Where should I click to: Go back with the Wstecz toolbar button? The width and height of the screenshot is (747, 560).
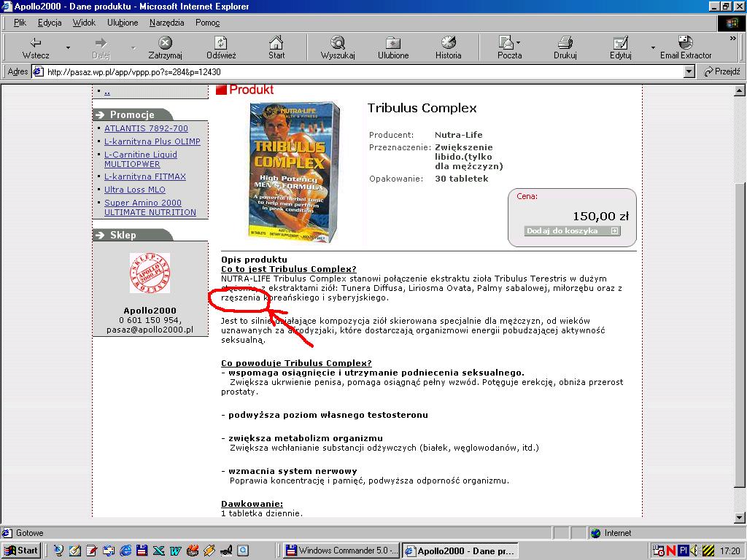(x=36, y=47)
